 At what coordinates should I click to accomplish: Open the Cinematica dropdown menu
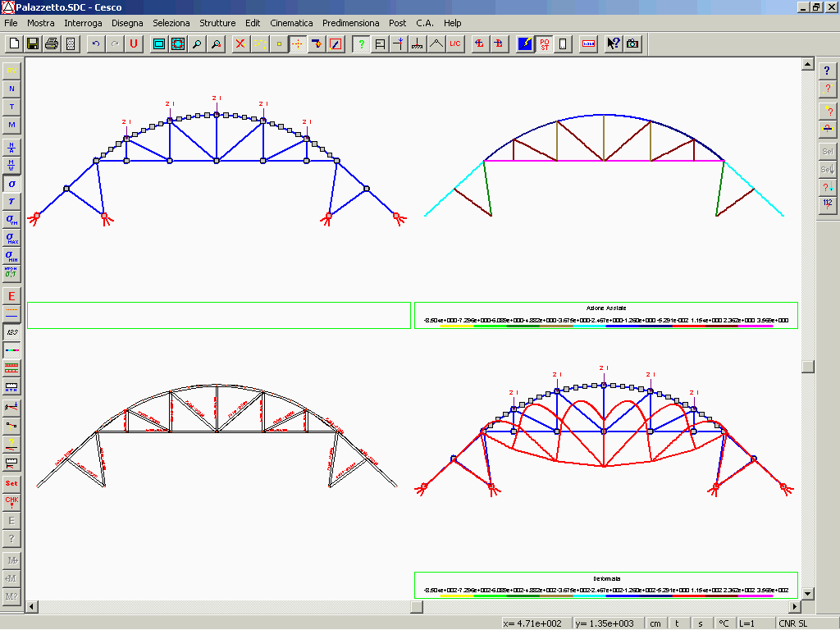click(291, 23)
